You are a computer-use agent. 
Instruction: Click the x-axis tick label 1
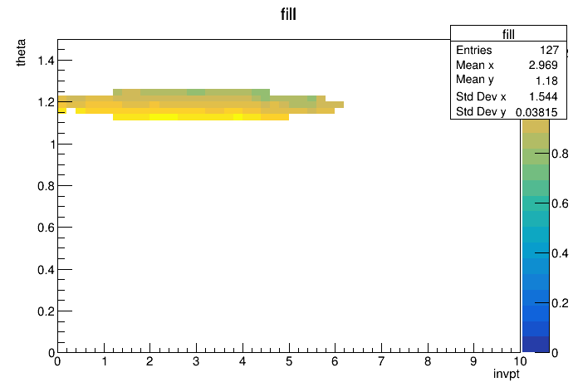[105, 361]
